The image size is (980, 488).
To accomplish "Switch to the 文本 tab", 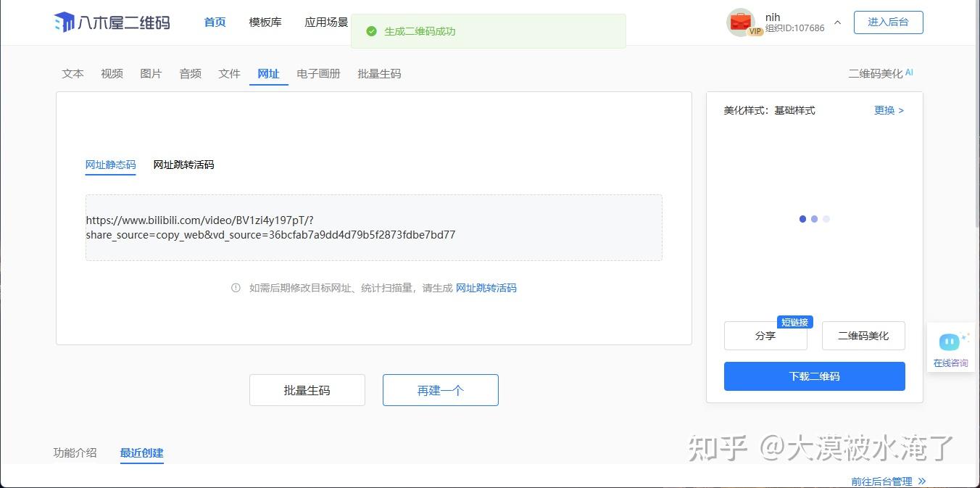I will [x=72, y=74].
